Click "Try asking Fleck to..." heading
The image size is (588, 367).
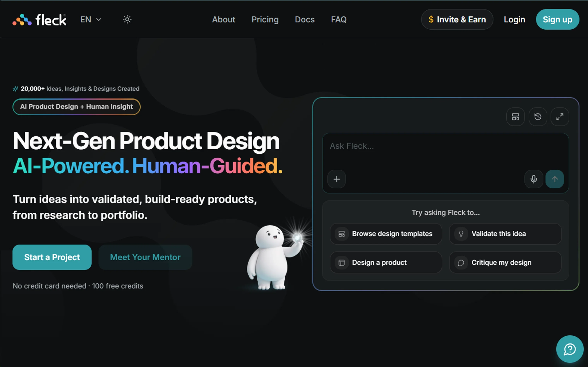446,213
